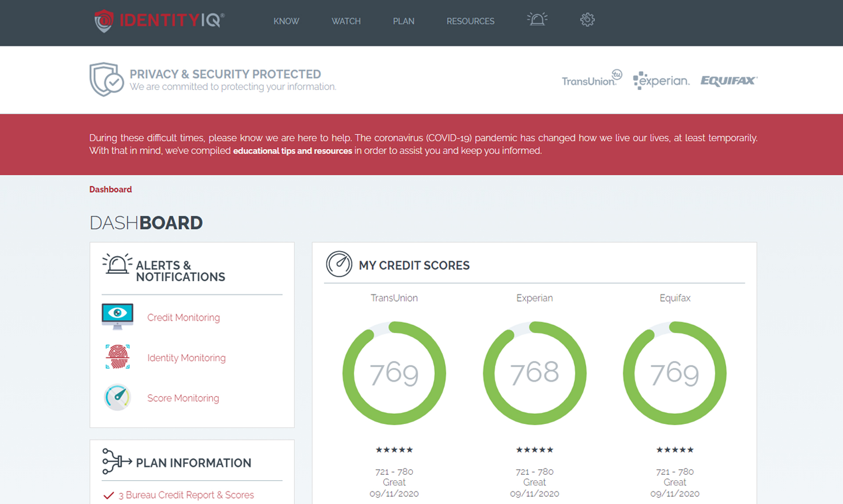The height and width of the screenshot is (504, 843).
Task: Select the RESOURCES tab in navigation
Action: (470, 20)
